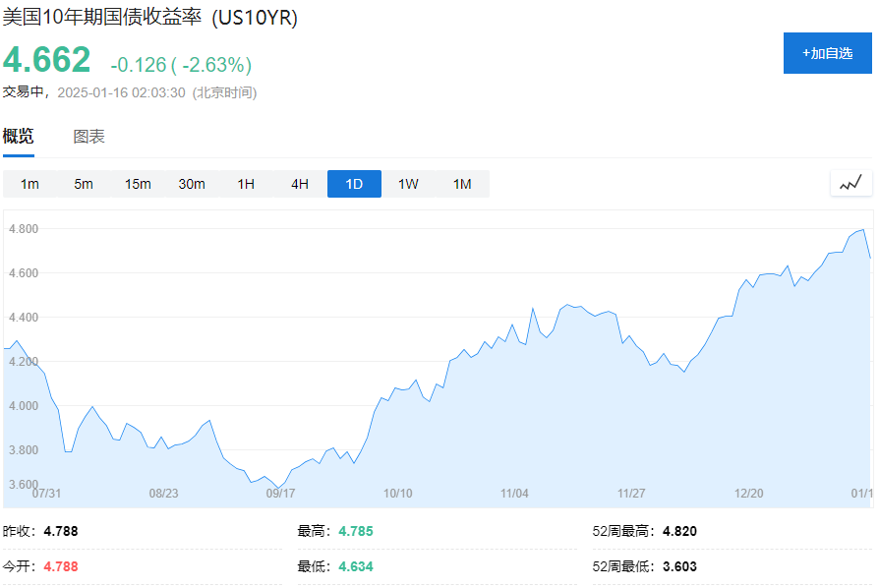Switch to the 图表 tab
This screenshot has width=879, height=588.
coord(91,137)
